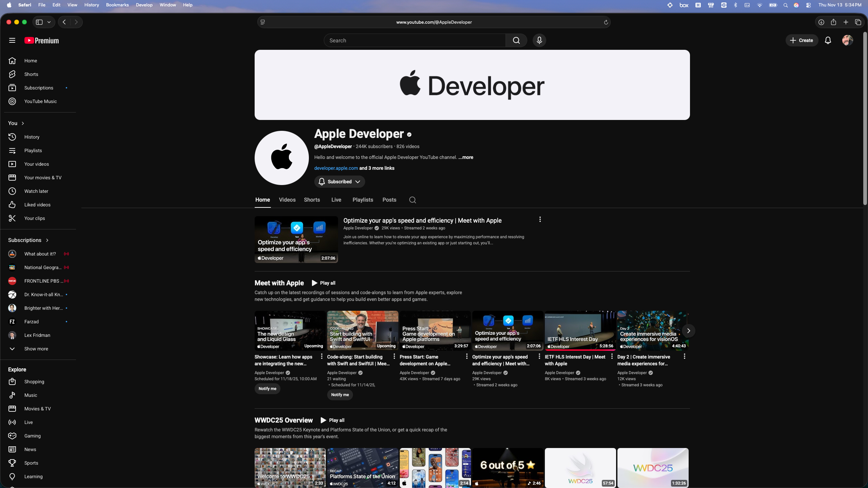Expand channel description with ...more
Screen dimensions: 868x488
pyautogui.click(x=466, y=157)
